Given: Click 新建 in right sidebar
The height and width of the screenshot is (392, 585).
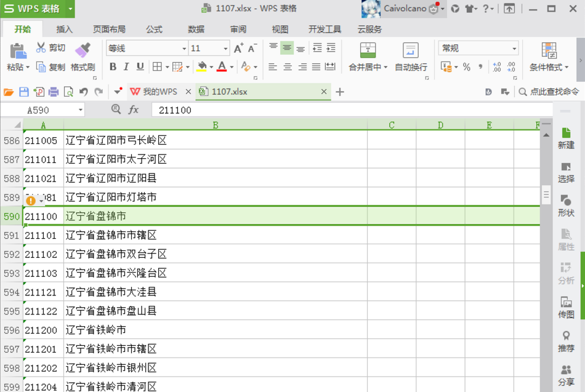Looking at the screenshot, I should tap(566, 138).
